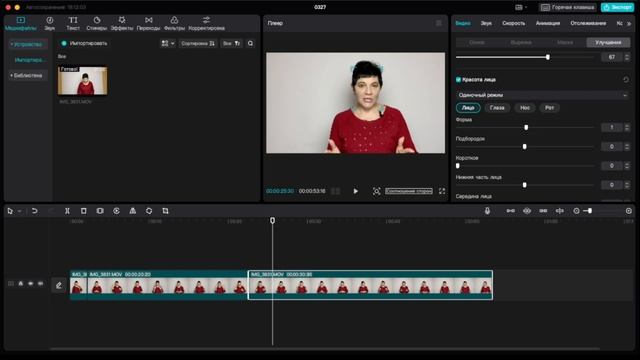Toggle main track magnet in timeline toolbar

point(511,211)
